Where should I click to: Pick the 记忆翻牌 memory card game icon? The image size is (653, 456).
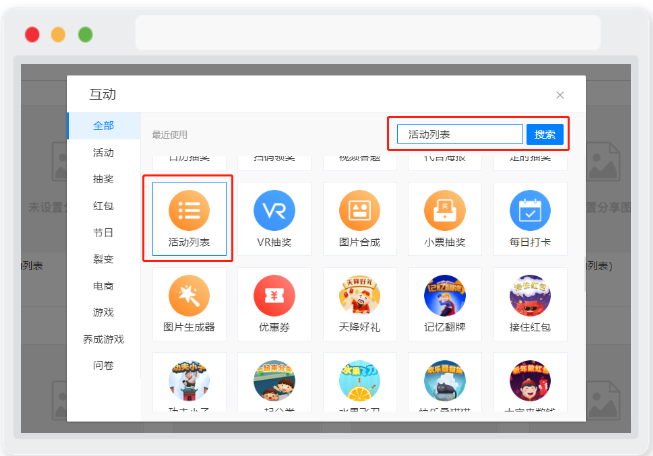coord(445,296)
